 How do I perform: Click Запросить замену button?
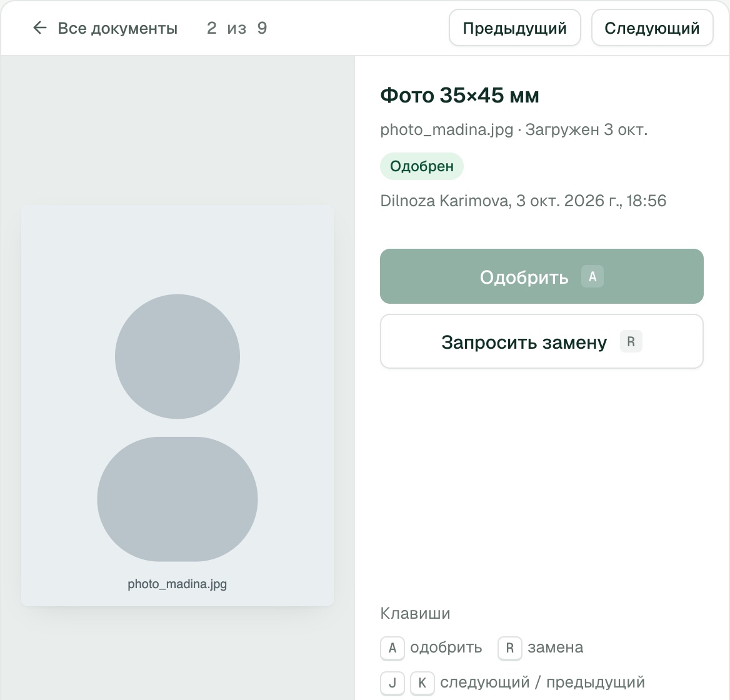541,342
